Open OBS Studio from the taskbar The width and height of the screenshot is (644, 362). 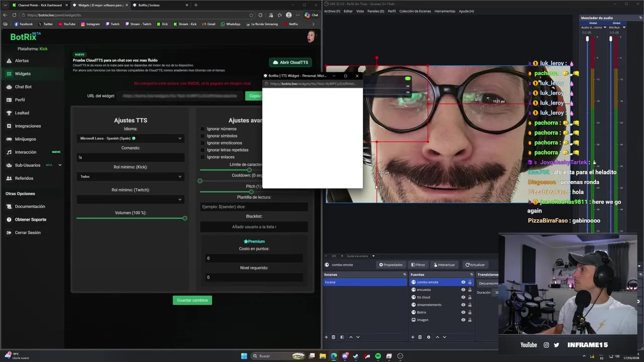point(400,356)
